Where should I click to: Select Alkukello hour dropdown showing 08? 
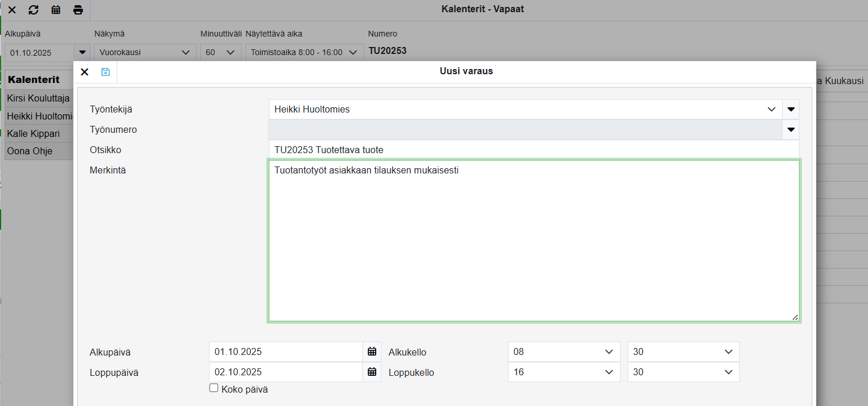tap(563, 351)
